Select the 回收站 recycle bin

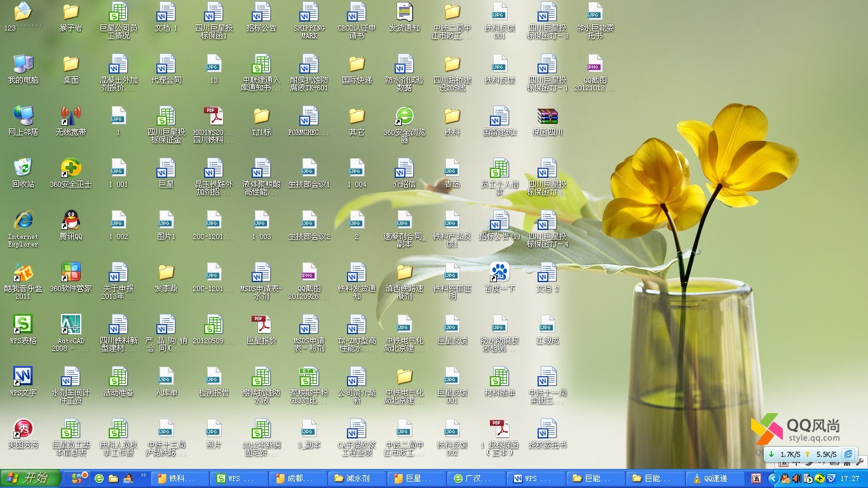[x=24, y=168]
